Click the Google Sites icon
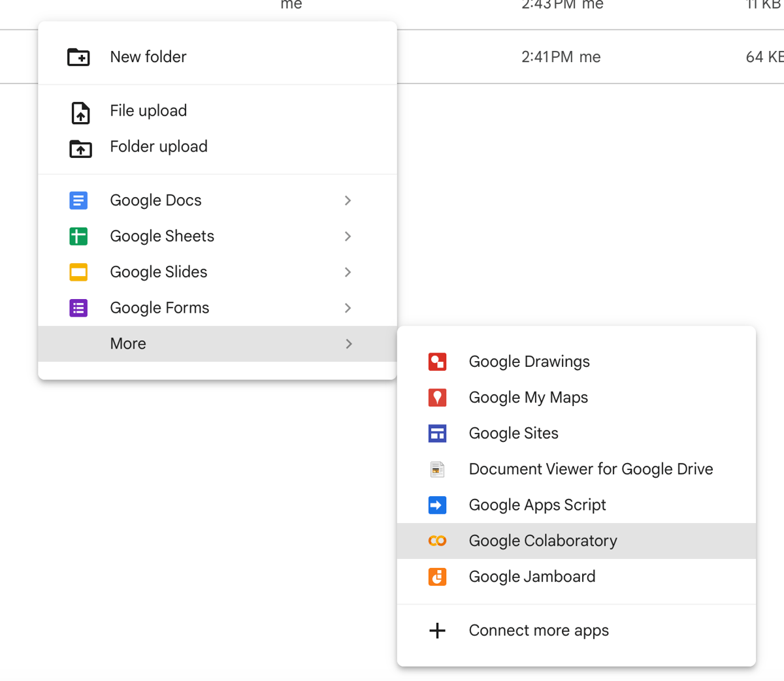This screenshot has width=784, height=681. click(x=437, y=434)
